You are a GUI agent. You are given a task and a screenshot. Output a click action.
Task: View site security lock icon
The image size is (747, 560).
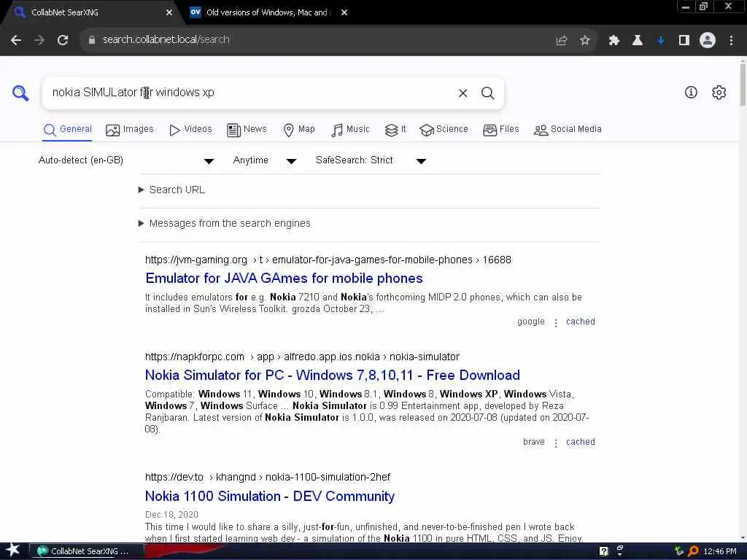(x=91, y=40)
